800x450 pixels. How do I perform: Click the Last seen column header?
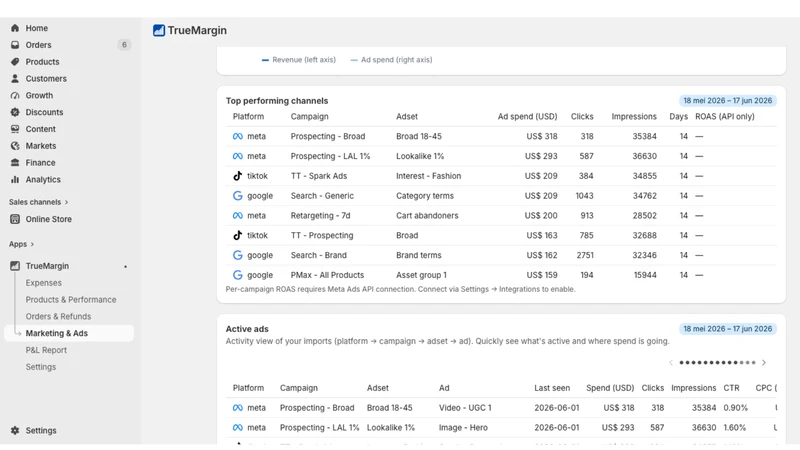click(552, 388)
